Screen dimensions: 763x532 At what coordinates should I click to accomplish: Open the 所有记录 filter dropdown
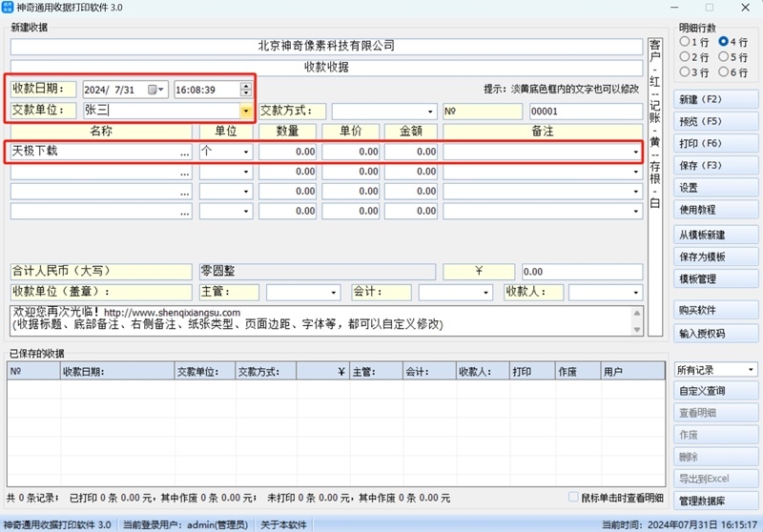click(716, 370)
